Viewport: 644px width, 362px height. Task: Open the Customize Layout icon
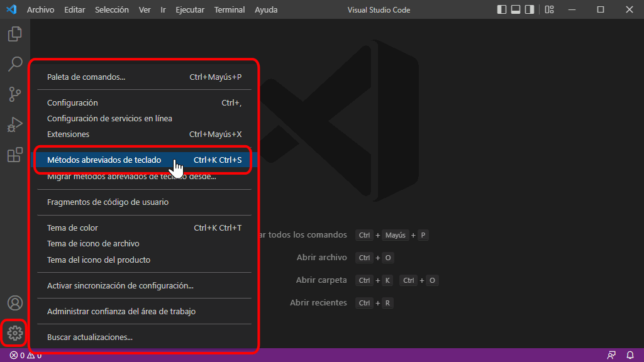point(549,9)
